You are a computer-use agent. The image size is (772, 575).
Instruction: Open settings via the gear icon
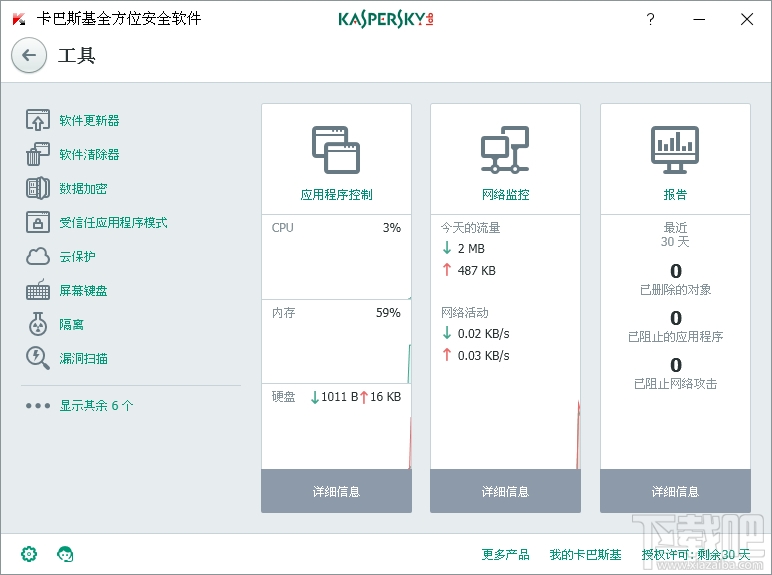pos(29,554)
